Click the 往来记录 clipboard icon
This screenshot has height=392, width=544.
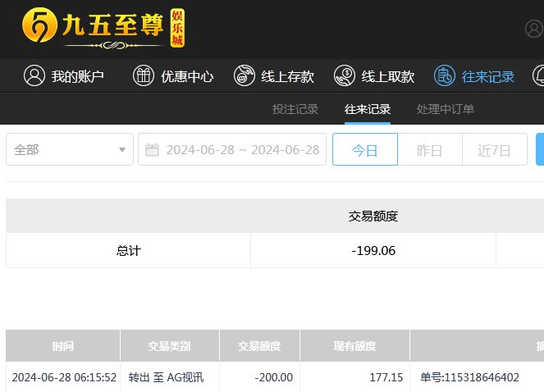coord(445,75)
